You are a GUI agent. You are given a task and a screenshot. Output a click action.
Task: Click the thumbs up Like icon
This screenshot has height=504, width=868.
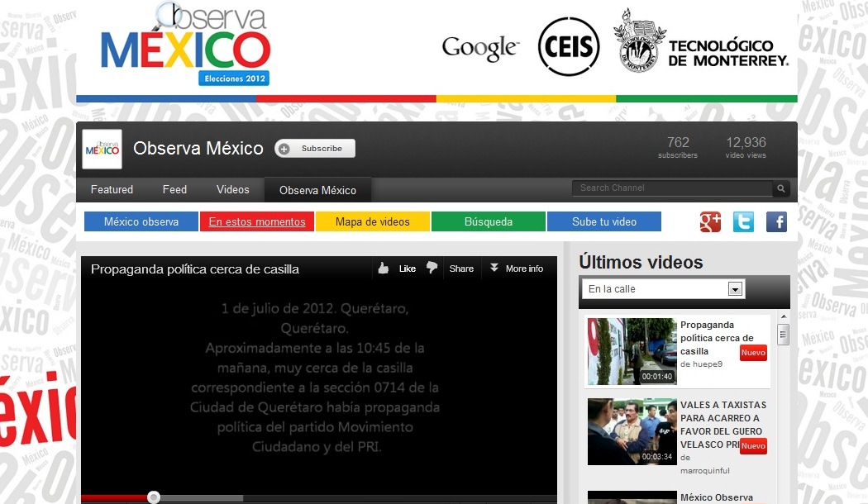coord(383,269)
